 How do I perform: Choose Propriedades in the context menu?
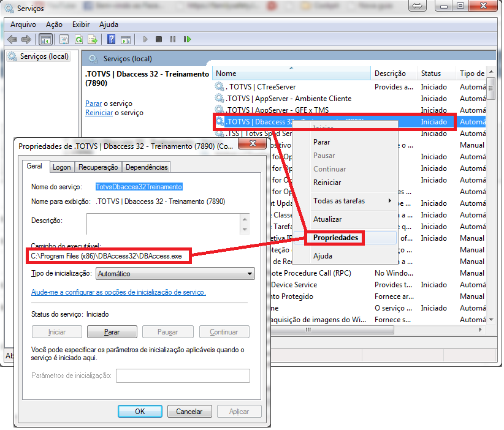click(346, 238)
